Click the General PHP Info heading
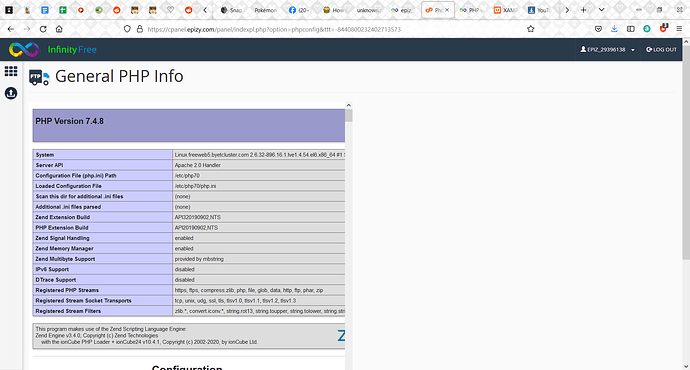690x370 pixels. click(119, 76)
